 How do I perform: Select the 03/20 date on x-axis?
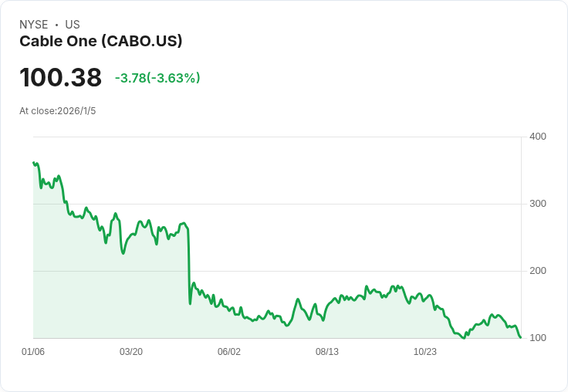pyautogui.click(x=131, y=352)
